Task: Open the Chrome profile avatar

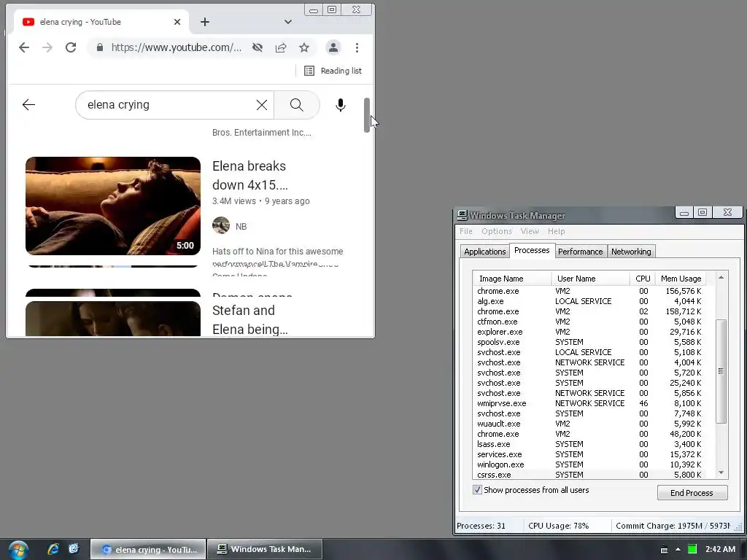Action: pos(333,47)
